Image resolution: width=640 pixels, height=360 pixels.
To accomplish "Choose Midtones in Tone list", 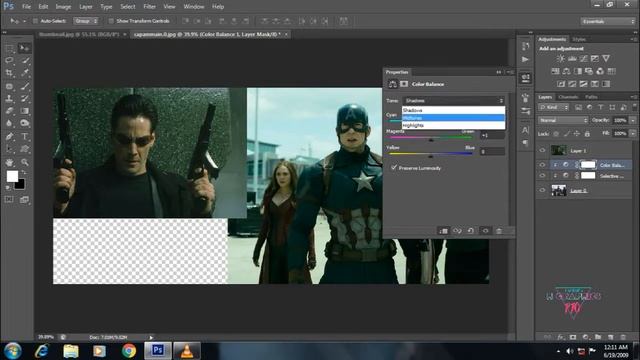I will pos(453,118).
